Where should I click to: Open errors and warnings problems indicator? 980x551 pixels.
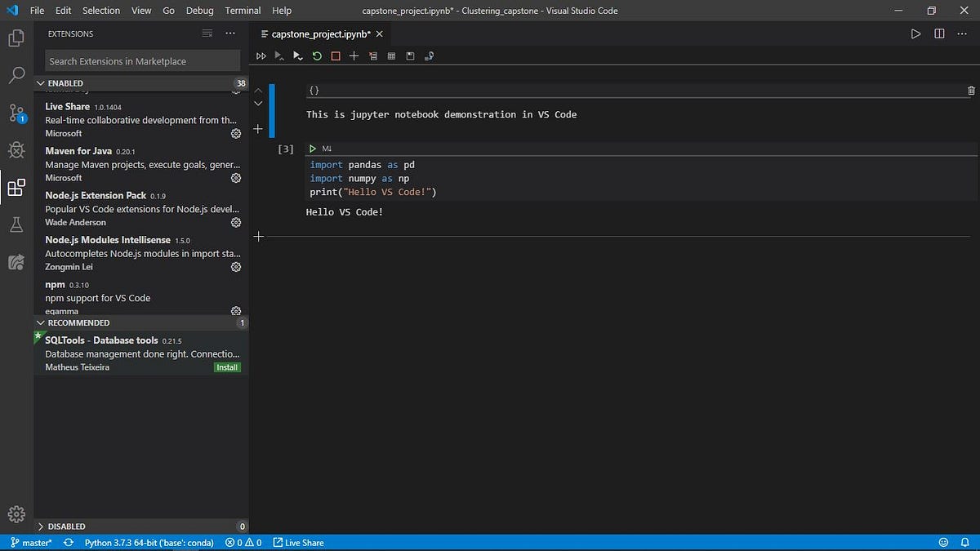(243, 543)
